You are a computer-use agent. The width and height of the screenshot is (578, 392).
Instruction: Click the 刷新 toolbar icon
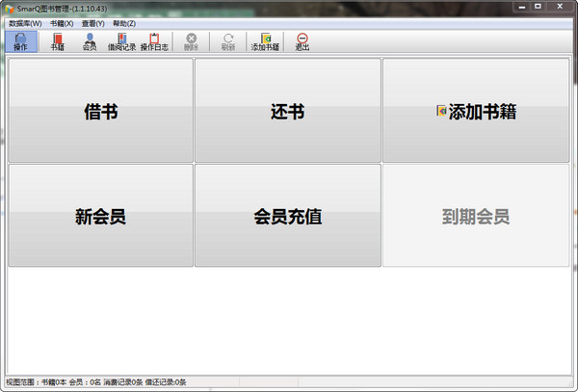point(228,41)
